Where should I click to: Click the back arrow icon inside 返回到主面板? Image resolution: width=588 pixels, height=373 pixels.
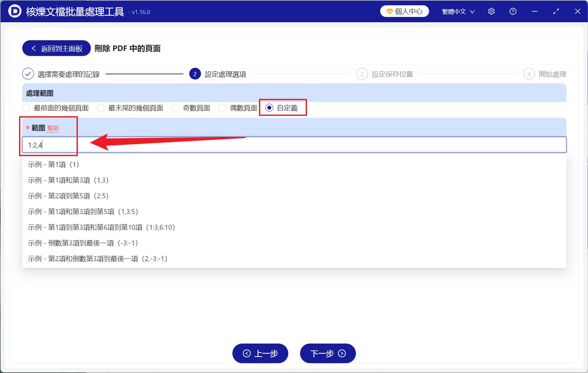pos(34,48)
